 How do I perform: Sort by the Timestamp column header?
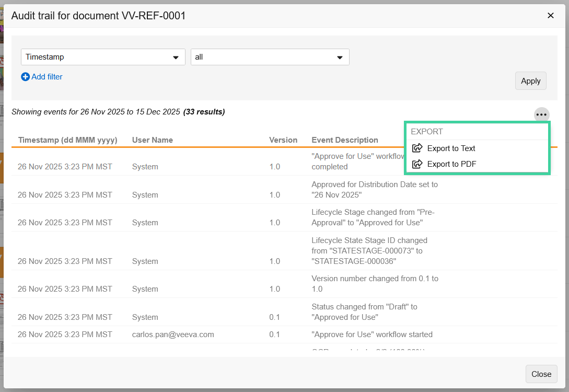point(67,140)
